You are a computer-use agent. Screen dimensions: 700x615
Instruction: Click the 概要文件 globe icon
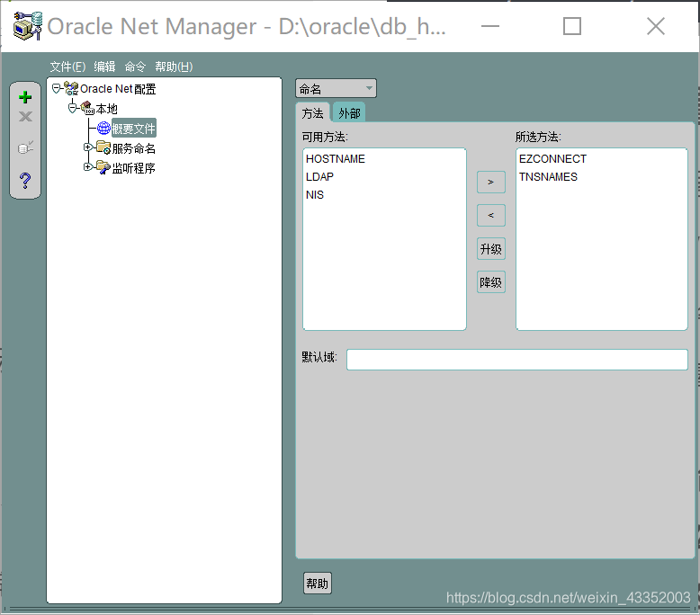[103, 128]
